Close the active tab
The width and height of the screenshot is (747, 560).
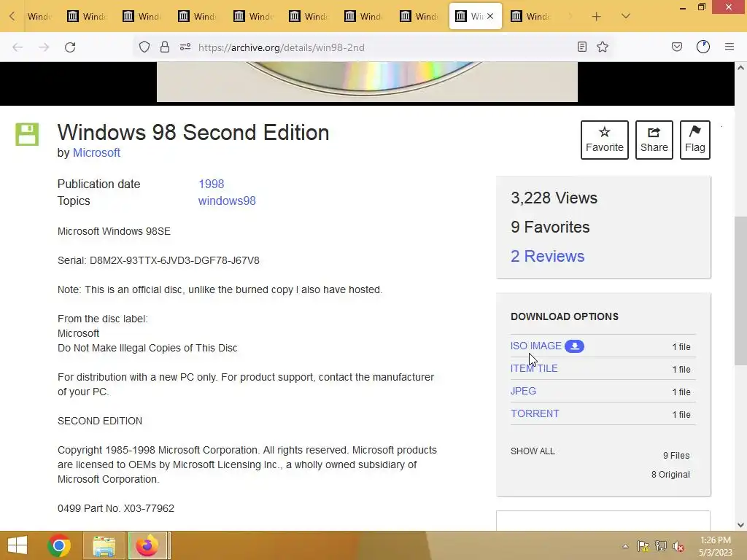click(x=490, y=16)
